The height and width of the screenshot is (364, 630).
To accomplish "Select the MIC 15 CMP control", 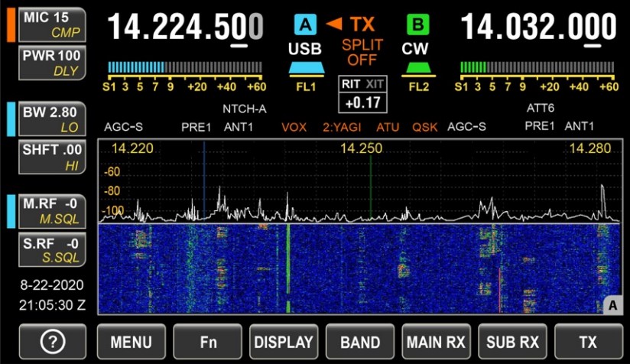I will (52, 25).
